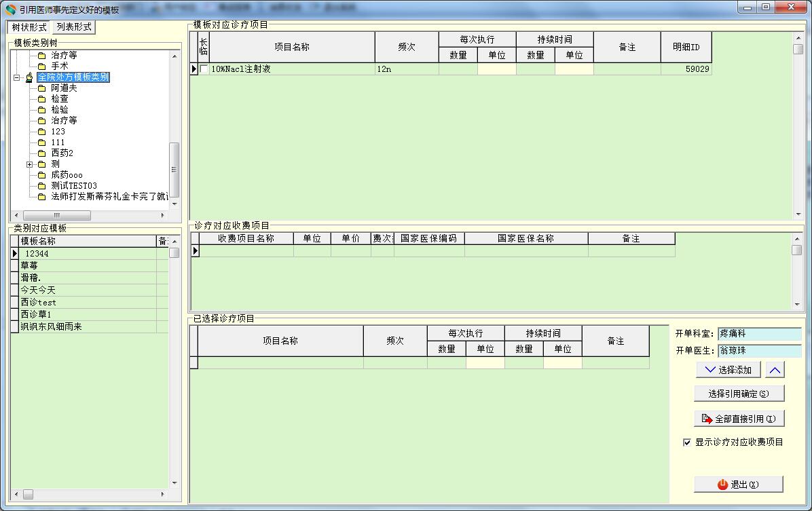Select the 手术 tree folder
The width and height of the screenshot is (812, 511).
60,67
